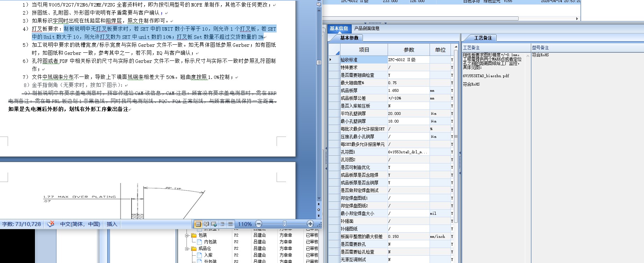Click the 中文(简体, 中国) language indicator
Viewport: 644px width, 263px height.
(x=80, y=224)
